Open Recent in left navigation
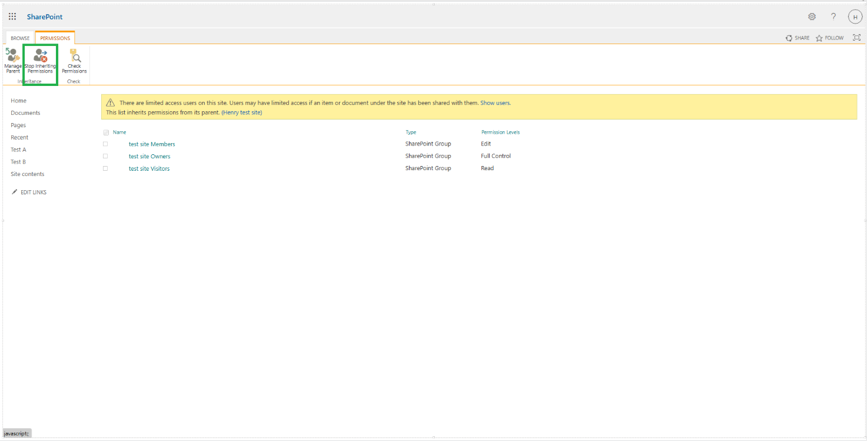 tap(19, 137)
